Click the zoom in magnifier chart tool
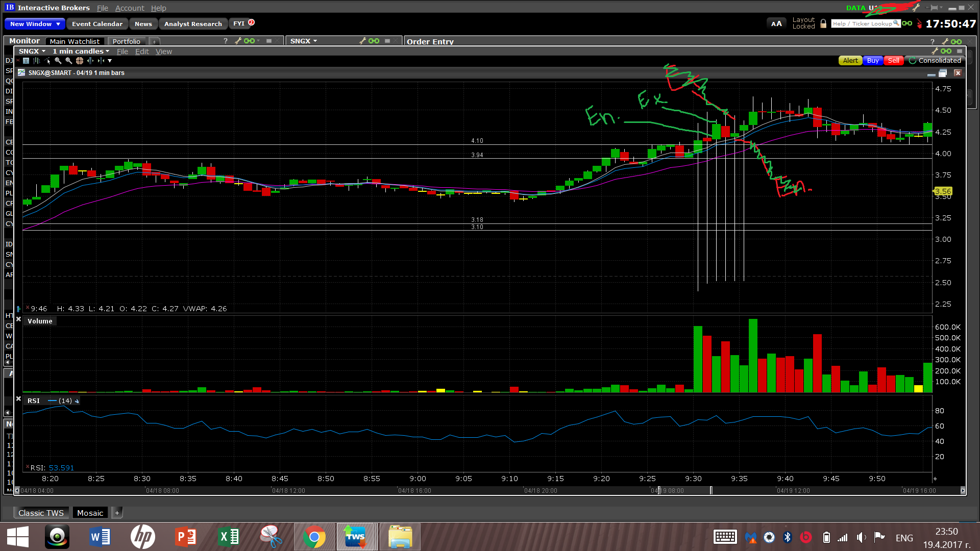 58,60
